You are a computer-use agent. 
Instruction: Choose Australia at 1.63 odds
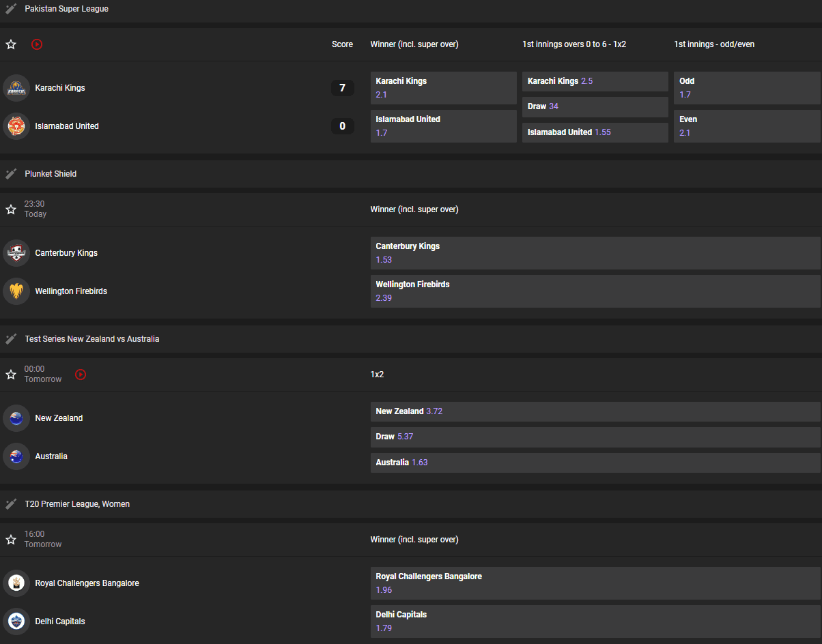pos(595,463)
